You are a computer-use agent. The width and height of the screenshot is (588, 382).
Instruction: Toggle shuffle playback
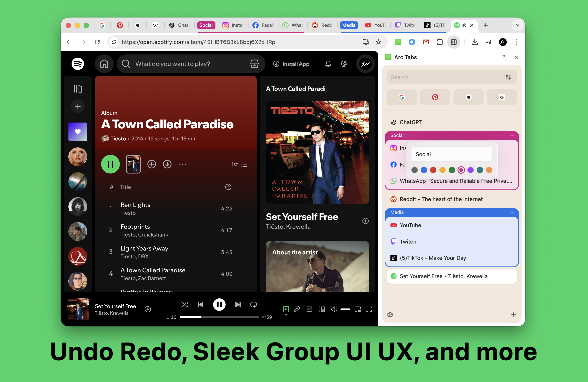[x=185, y=304]
